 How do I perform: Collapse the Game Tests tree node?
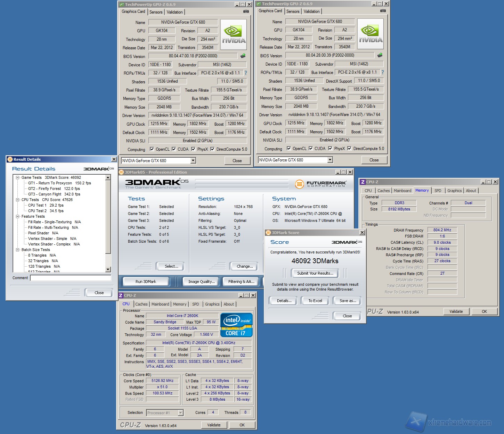pyautogui.click(x=17, y=177)
